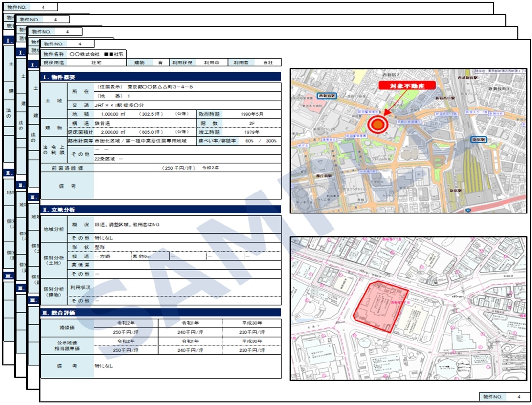This screenshot has height=405, width=532.
Task: Click the 物件NO. field at the page's bottom right
Action: (505, 397)
